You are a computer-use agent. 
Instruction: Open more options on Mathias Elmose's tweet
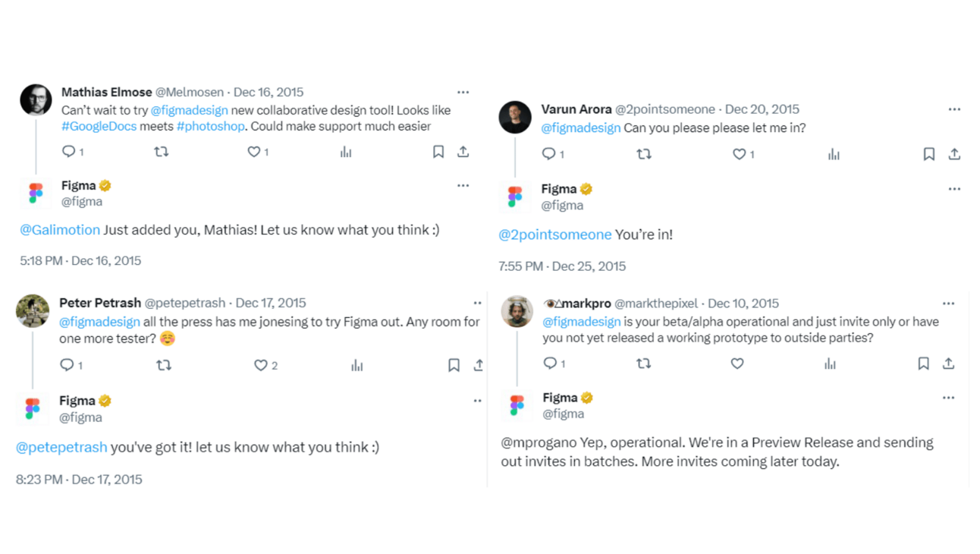pyautogui.click(x=463, y=92)
